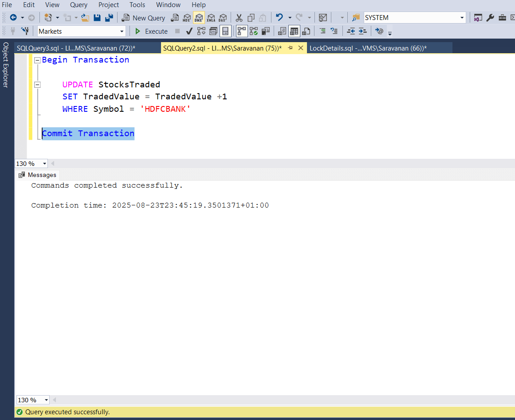Viewport: 515px width, 420px height.
Task: Open a new XMLA query
Action: [x=211, y=18]
